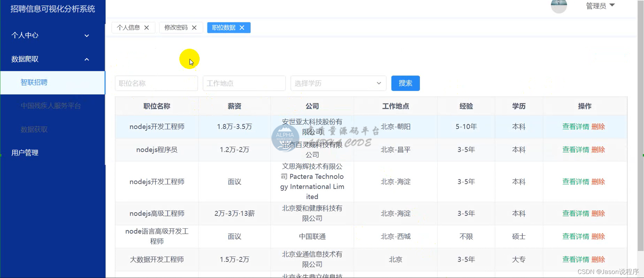This screenshot has width=644, height=278.
Task: Select the 北京业通信息技术有限公司 company cell
Action: click(312, 260)
